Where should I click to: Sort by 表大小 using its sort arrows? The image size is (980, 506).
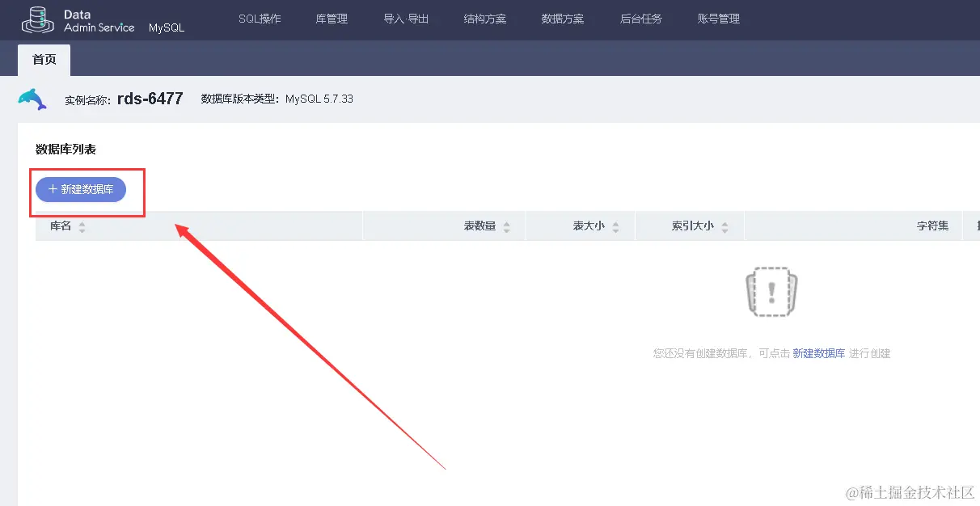click(x=615, y=227)
